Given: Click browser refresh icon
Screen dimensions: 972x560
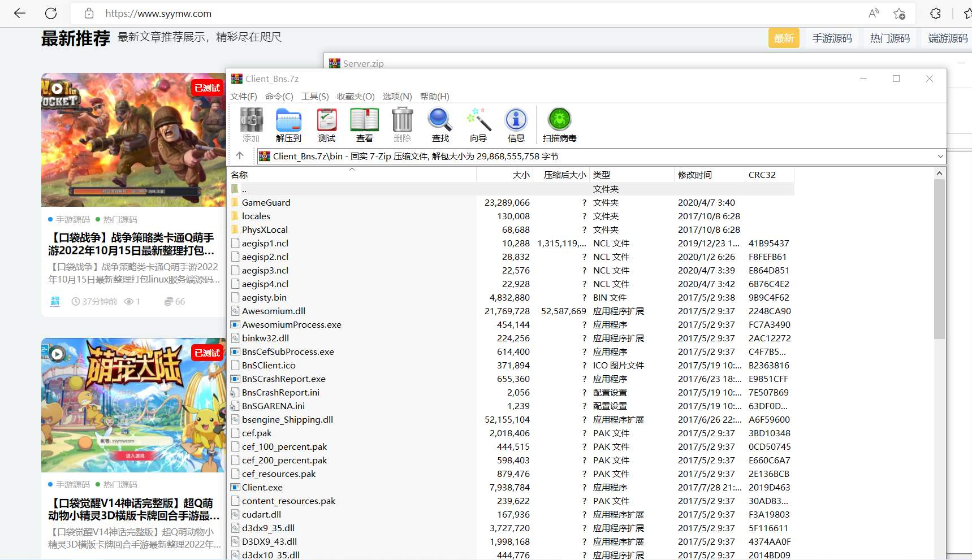Looking at the screenshot, I should pos(51,13).
